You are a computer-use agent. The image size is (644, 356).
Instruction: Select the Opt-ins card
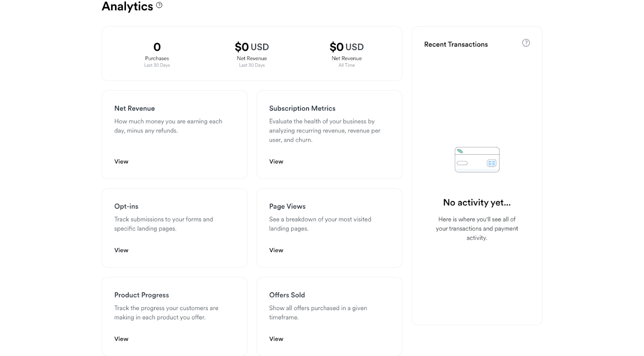pyautogui.click(x=126, y=206)
